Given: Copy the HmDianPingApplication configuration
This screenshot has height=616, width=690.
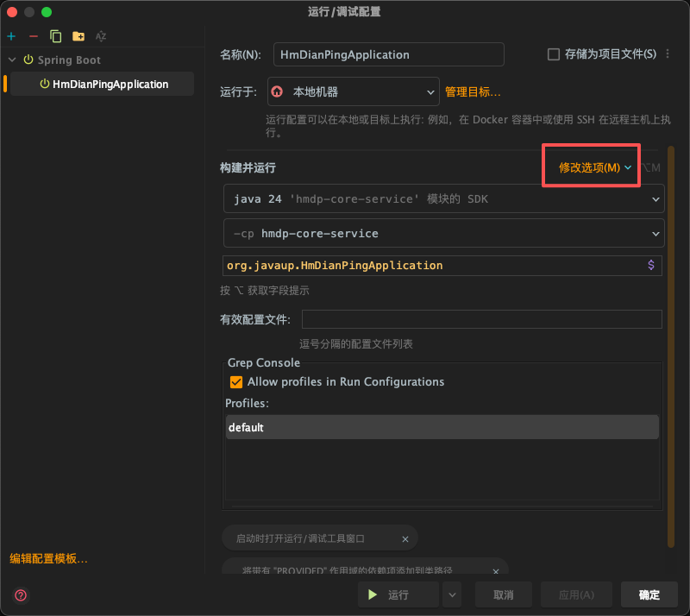Looking at the screenshot, I should pos(53,36).
